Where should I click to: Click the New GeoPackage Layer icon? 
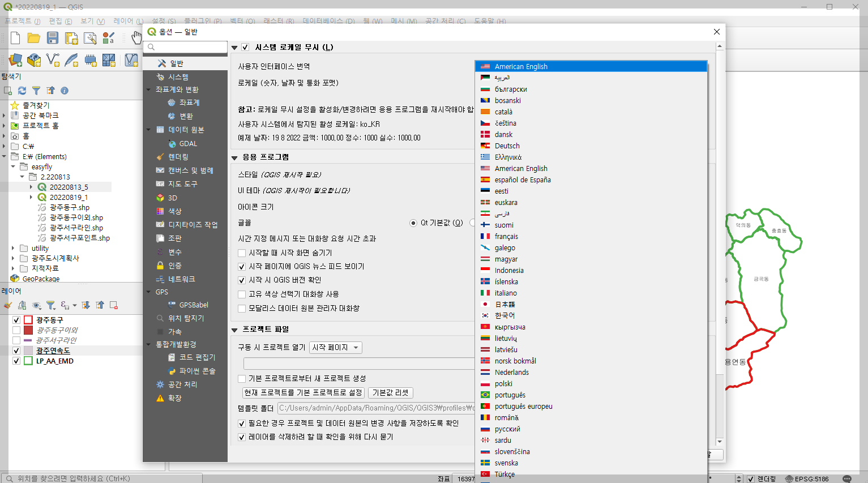(34, 59)
